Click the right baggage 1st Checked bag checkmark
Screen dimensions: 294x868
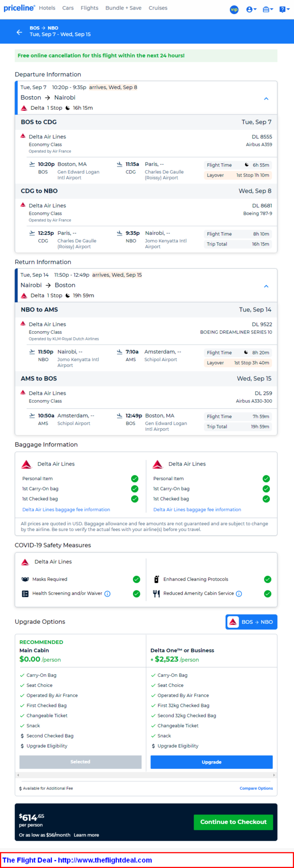266,499
